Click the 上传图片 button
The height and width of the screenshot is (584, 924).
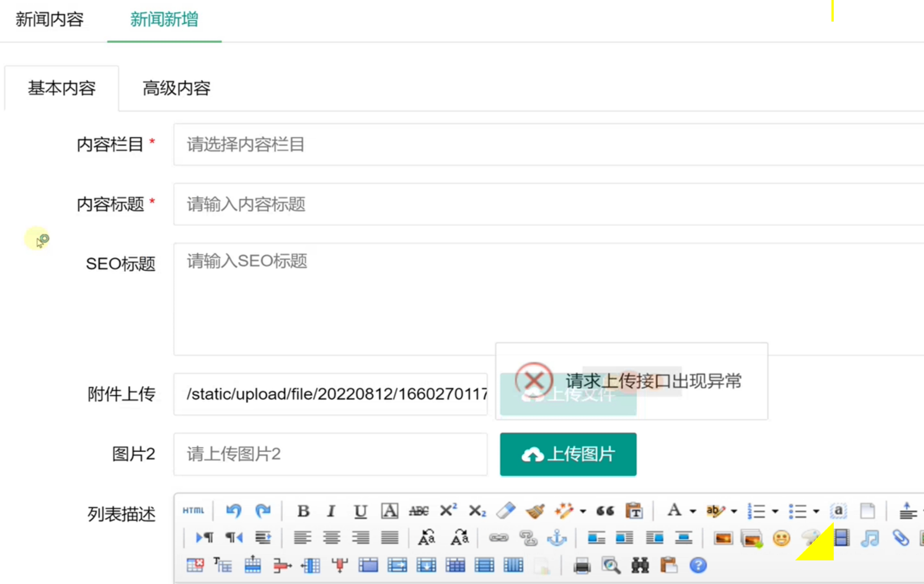[x=568, y=454]
